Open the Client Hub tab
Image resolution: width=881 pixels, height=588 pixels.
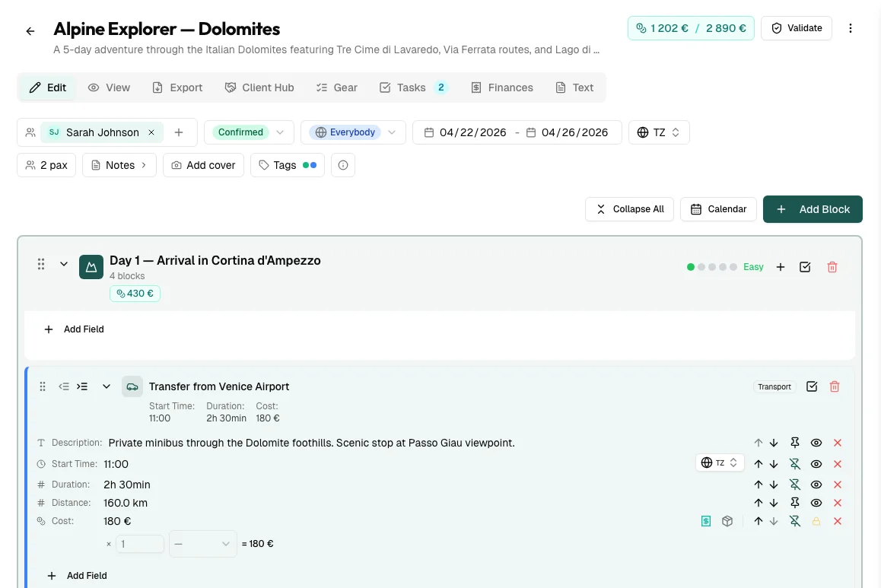click(259, 87)
